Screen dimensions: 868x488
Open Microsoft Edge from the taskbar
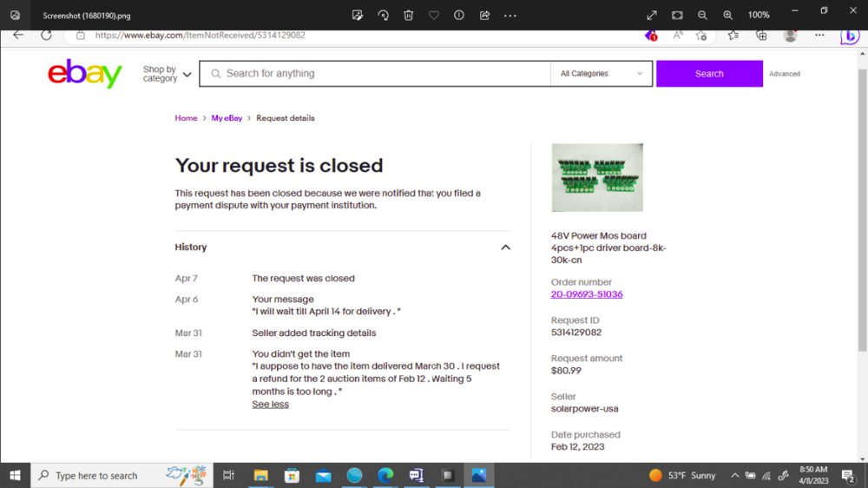click(386, 475)
